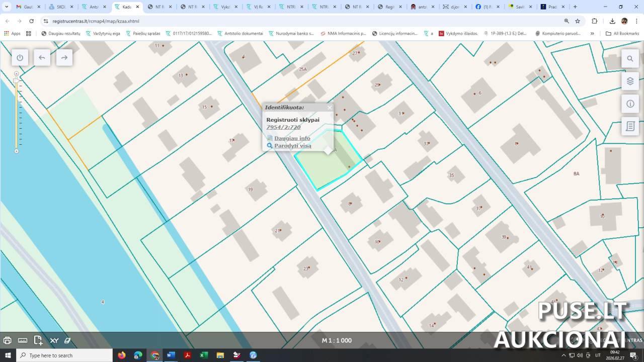Go to previous map view arrow

(x=42, y=58)
